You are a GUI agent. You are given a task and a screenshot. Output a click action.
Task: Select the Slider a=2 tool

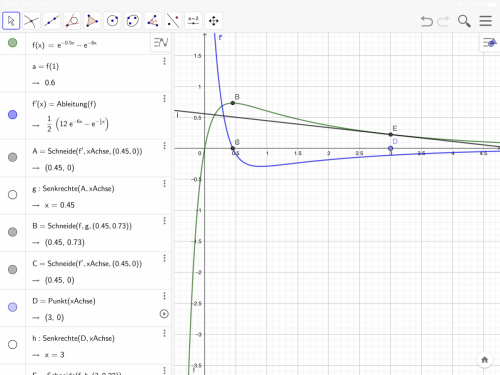coord(193,21)
